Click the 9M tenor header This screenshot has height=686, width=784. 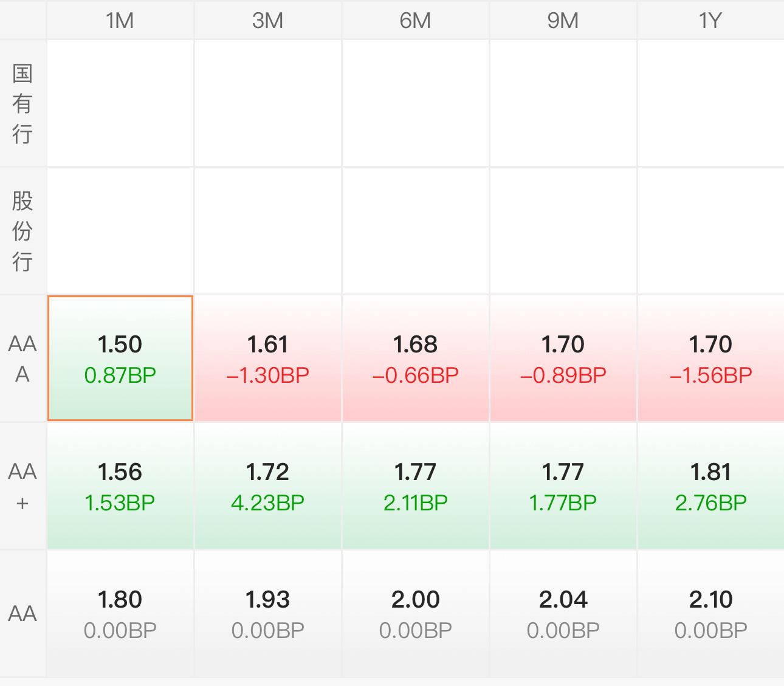coord(563,21)
